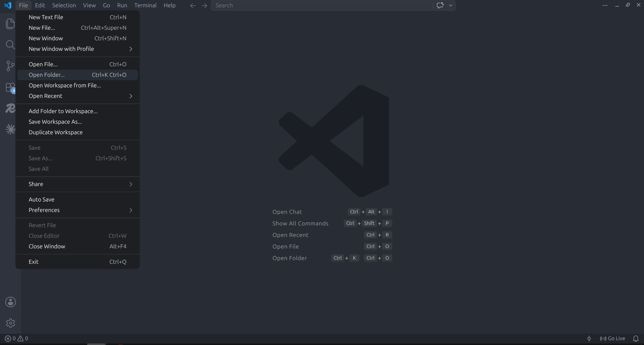644x345 pixels.
Task: Choose Open File... menu entry
Action: pyautogui.click(x=77, y=64)
